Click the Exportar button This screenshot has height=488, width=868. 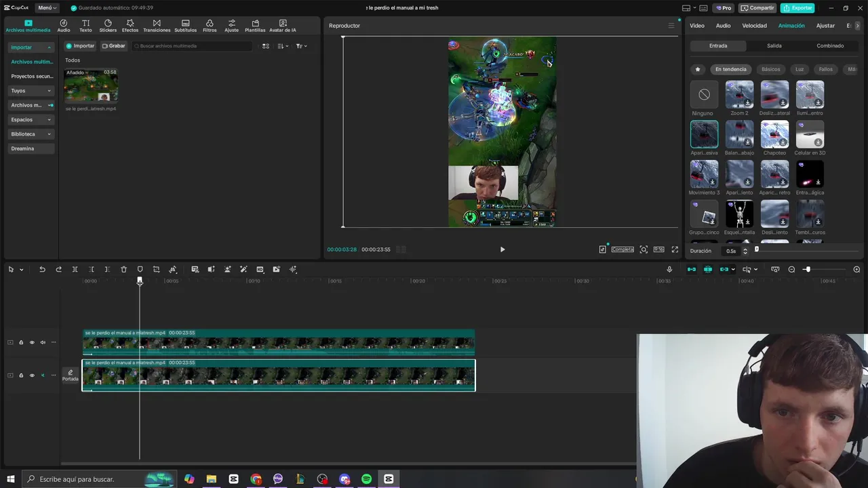tap(797, 8)
